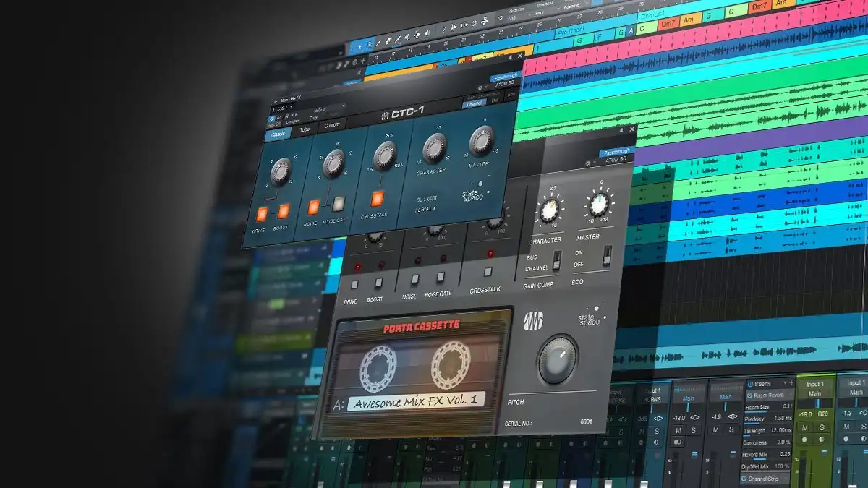Mute the mixer channel showing -12.0
The width and height of the screenshot is (868, 488).
[x=678, y=429]
